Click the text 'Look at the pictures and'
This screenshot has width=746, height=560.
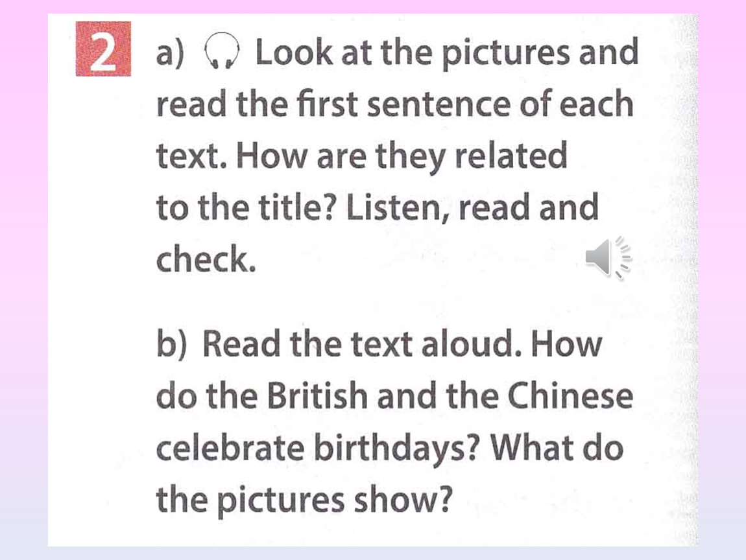tap(447, 53)
